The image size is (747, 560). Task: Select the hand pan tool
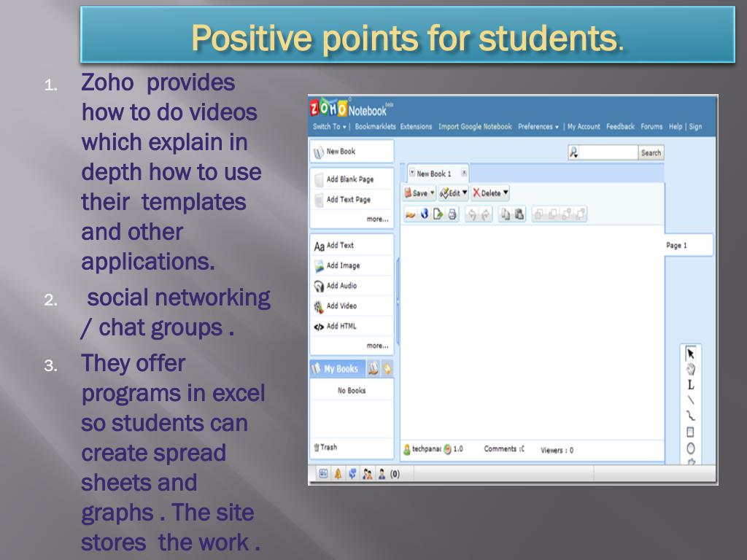point(690,369)
